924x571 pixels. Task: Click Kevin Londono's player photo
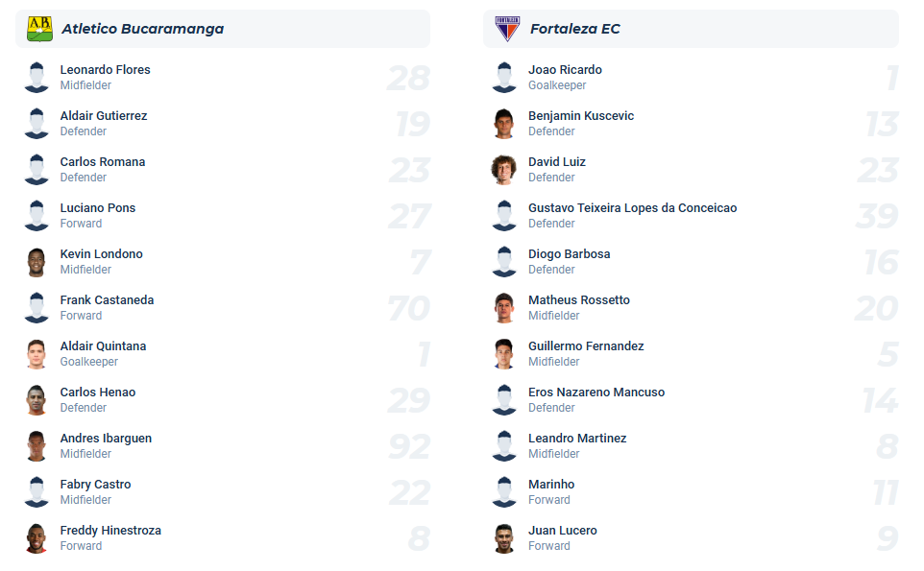click(x=36, y=261)
